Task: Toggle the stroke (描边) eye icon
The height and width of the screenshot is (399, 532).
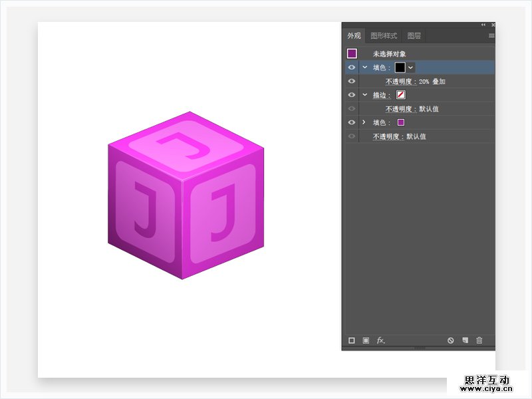Action: point(352,95)
